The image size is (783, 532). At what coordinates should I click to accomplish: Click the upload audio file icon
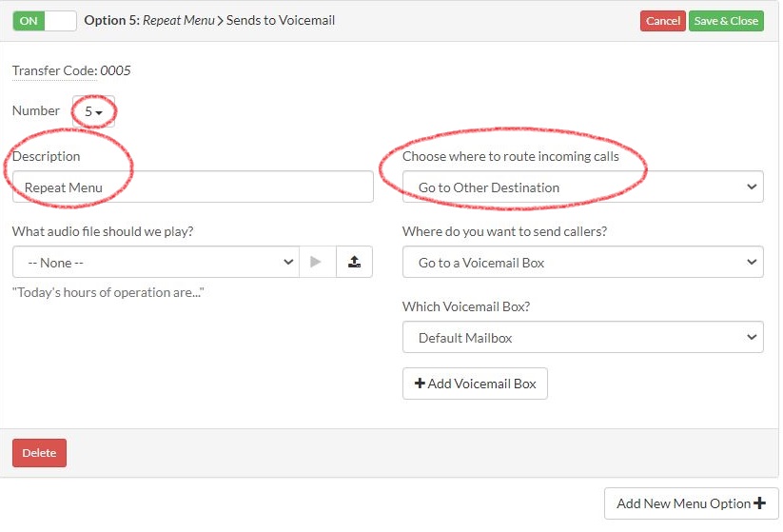click(x=354, y=262)
